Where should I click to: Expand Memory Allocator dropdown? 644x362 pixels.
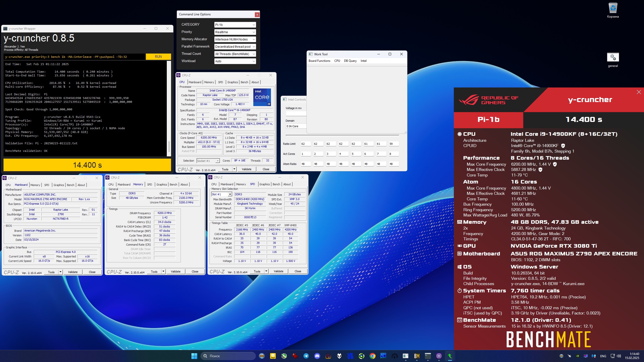point(235,39)
